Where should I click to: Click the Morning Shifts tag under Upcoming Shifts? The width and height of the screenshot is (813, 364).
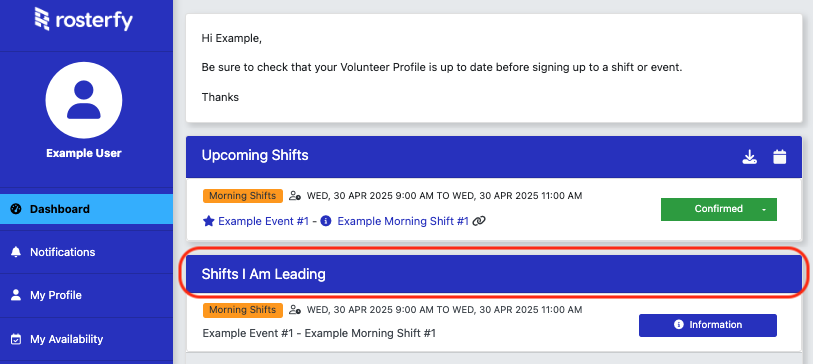click(x=243, y=195)
